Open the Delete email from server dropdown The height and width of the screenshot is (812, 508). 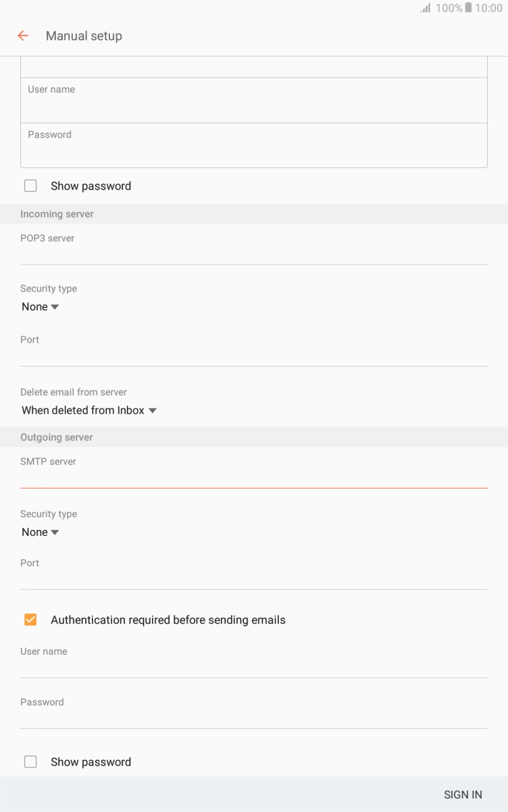coord(88,410)
